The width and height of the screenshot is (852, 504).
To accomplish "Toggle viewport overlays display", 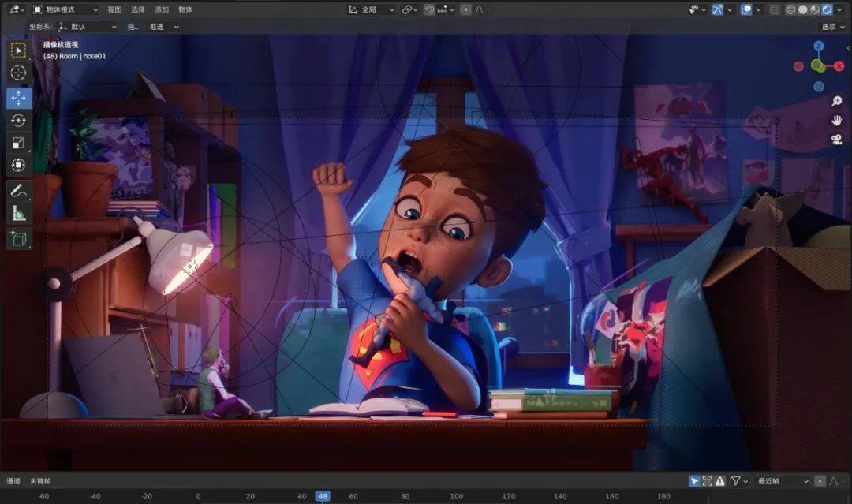I will 746,9.
